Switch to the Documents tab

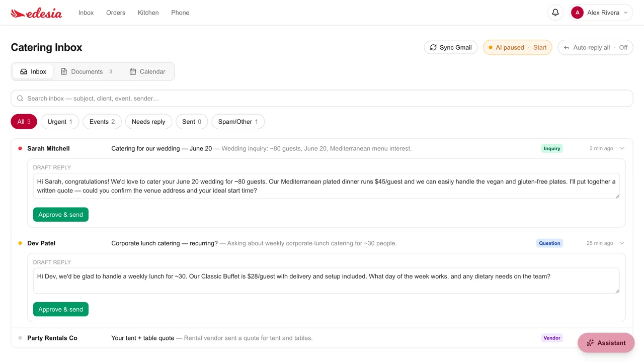coord(87,71)
